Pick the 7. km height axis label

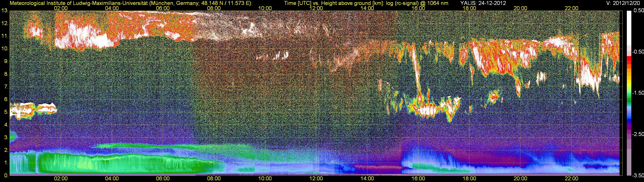[6, 87]
